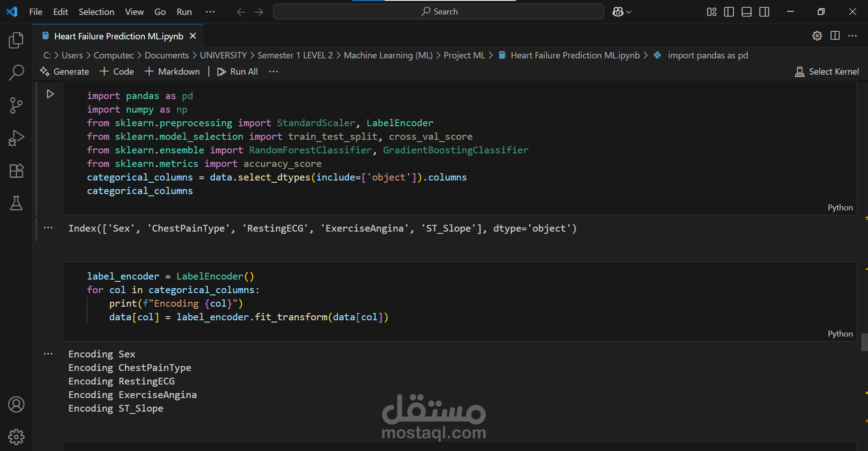Add a new Markdown cell

tap(172, 71)
